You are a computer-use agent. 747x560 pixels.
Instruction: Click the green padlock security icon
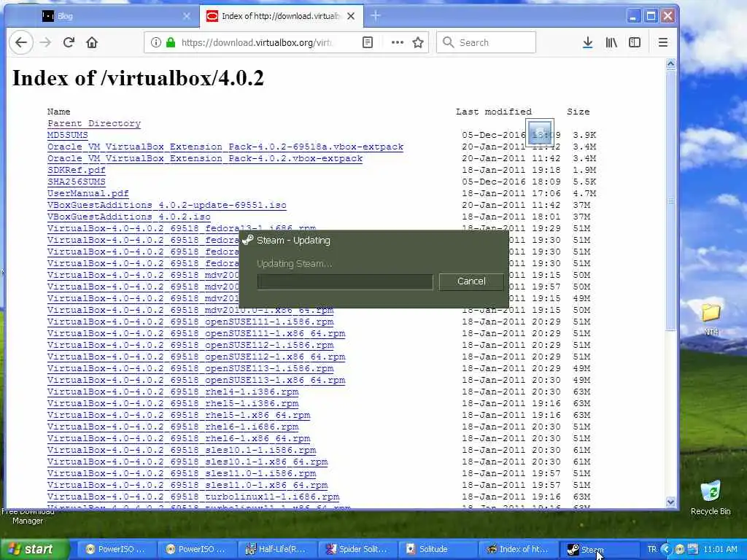point(171,42)
